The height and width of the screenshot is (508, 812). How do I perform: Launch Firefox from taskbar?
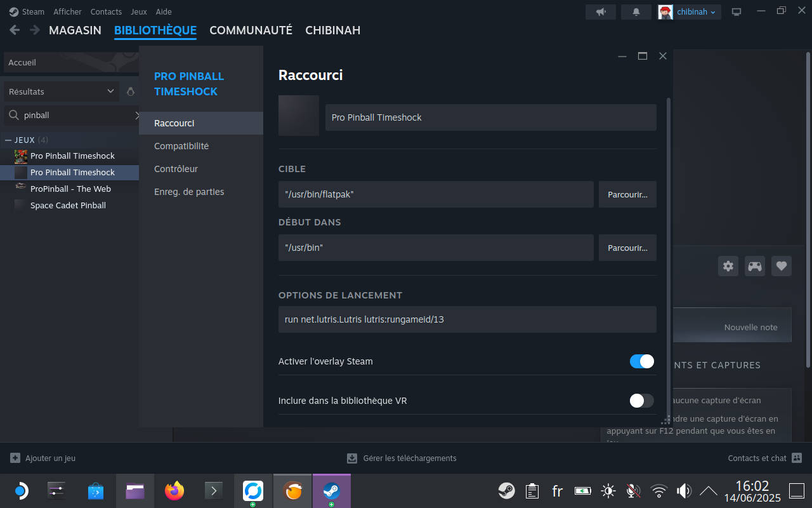[x=174, y=491]
